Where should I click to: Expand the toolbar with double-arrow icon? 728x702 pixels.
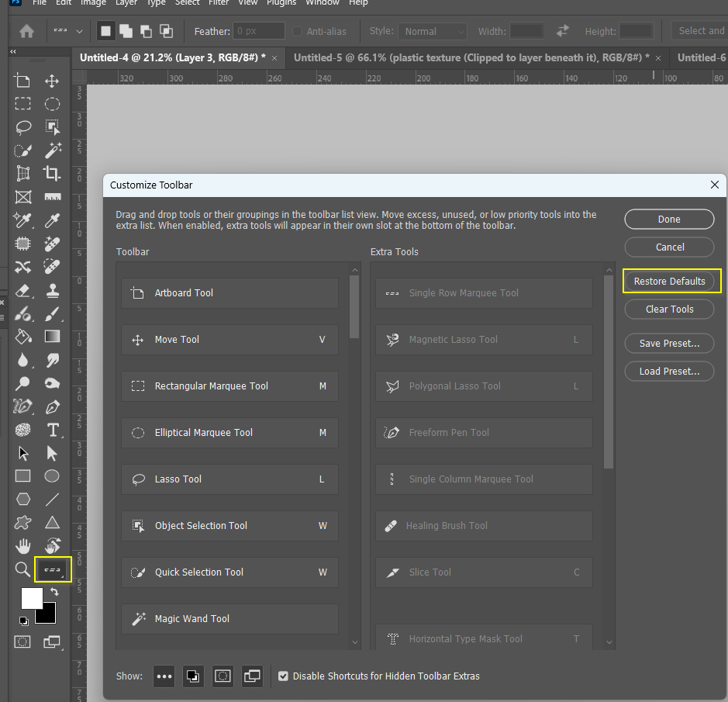pyautogui.click(x=13, y=51)
